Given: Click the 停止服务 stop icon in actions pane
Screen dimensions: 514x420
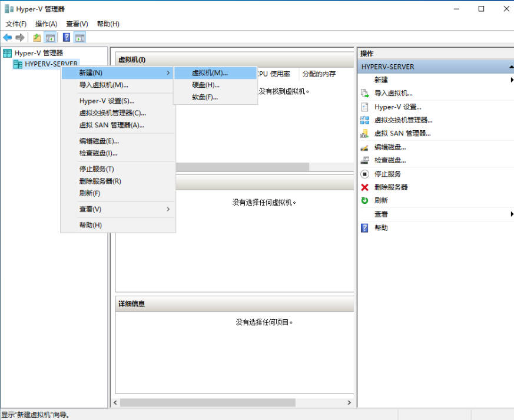Looking at the screenshot, I should tap(365, 174).
